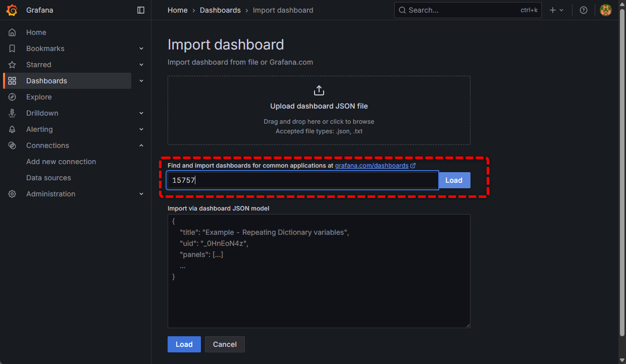626x364 pixels.
Task: Click 'Import dashboard from file or Grafana.com' text
Action: [240, 62]
